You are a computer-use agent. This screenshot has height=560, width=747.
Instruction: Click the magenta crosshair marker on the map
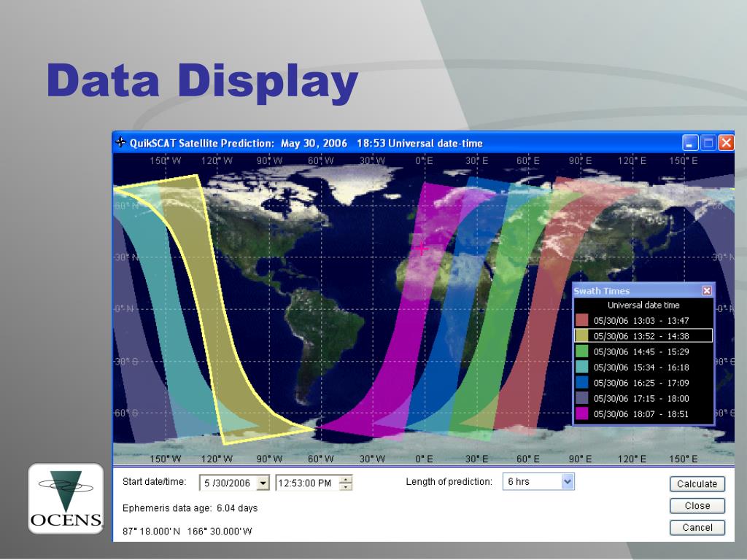click(x=422, y=248)
